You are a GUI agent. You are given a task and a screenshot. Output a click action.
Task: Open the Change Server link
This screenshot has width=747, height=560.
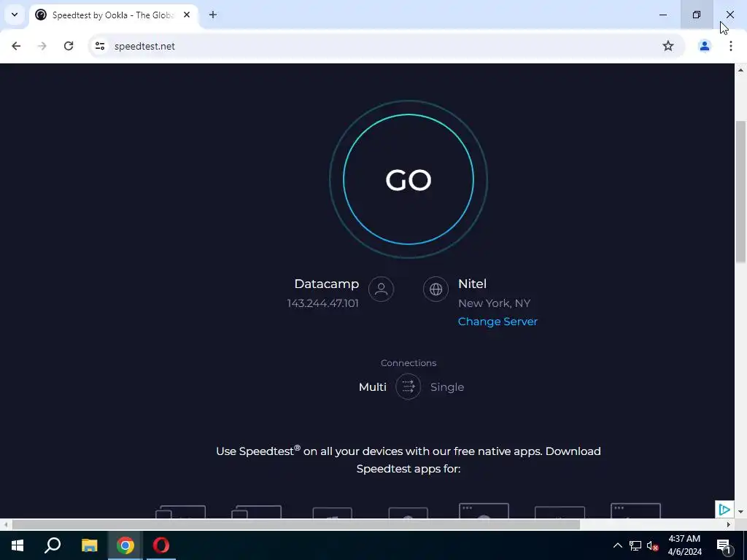[x=498, y=322]
